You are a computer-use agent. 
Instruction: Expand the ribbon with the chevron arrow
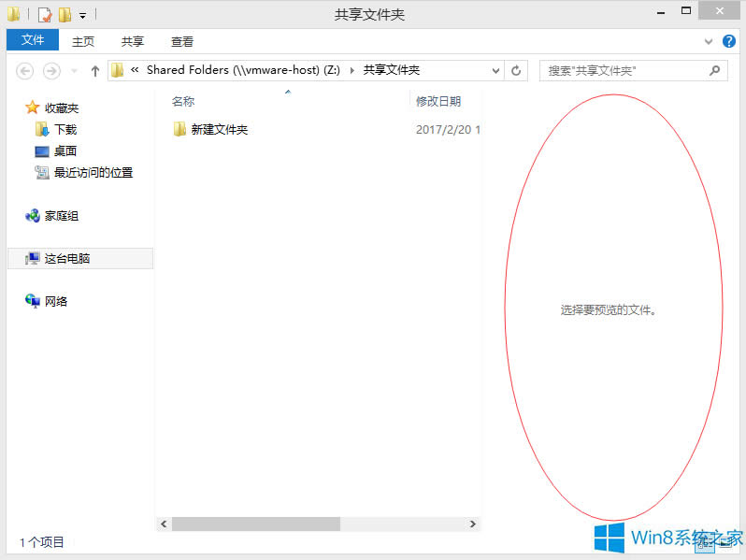point(709,42)
